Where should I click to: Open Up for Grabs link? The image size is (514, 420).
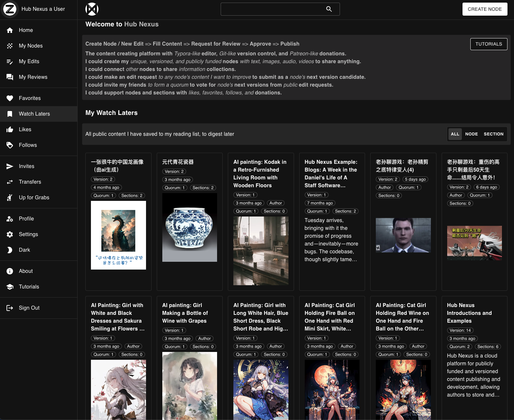point(38,198)
